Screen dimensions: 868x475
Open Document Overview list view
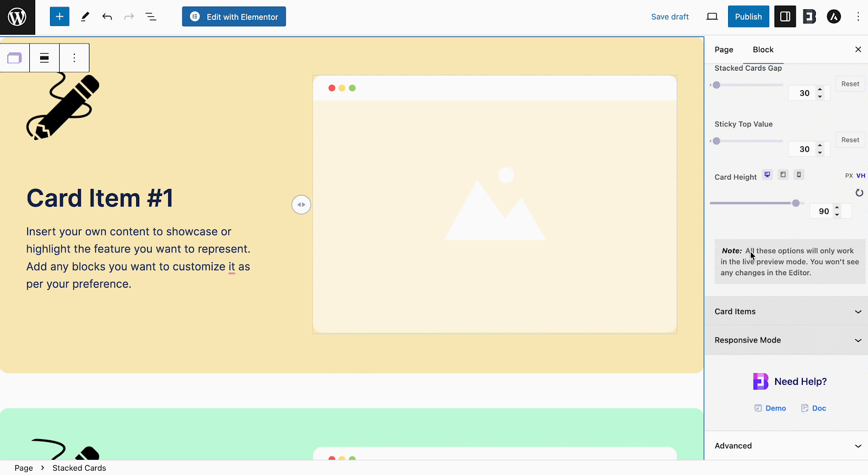[151, 17]
